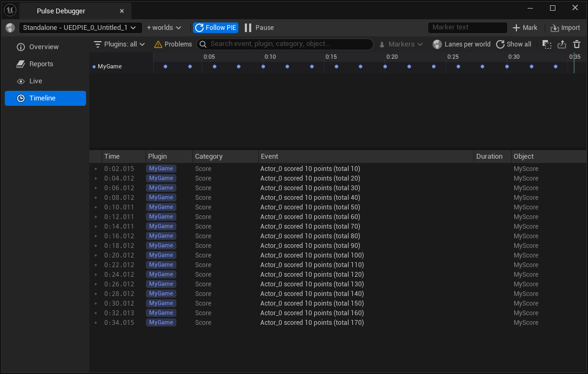Click the event dot just before 0:20 on the timeline
The image size is (588, 374).
[x=385, y=67]
